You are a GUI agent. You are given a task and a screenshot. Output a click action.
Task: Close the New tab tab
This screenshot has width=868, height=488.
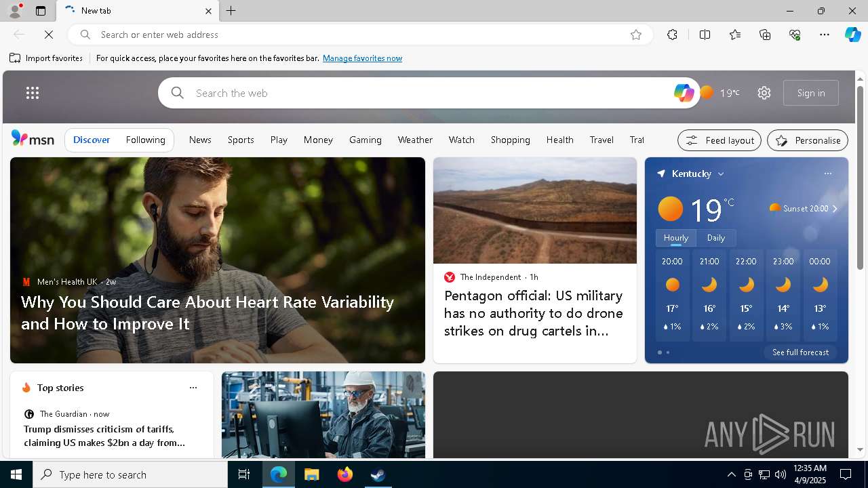(x=208, y=11)
